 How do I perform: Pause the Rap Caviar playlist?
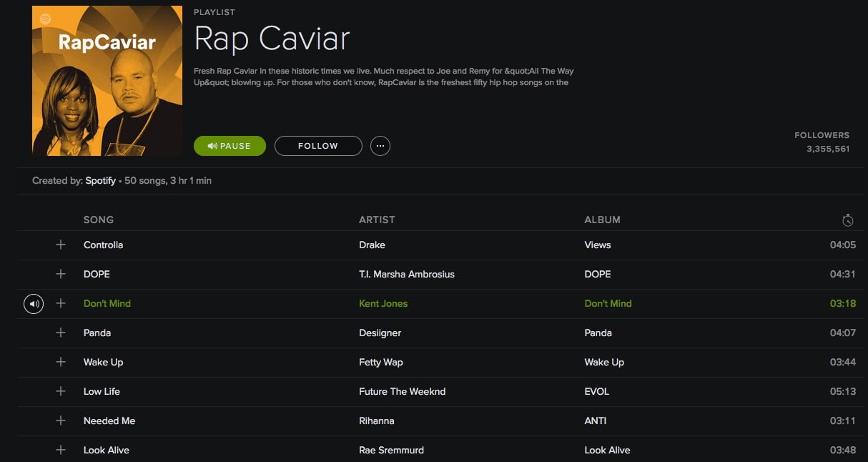[x=230, y=146]
